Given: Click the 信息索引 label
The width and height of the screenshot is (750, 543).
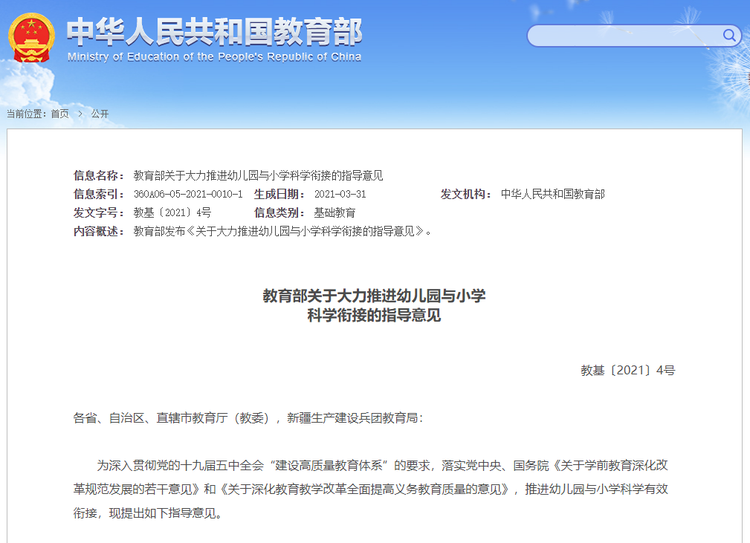Looking at the screenshot, I should [99, 194].
